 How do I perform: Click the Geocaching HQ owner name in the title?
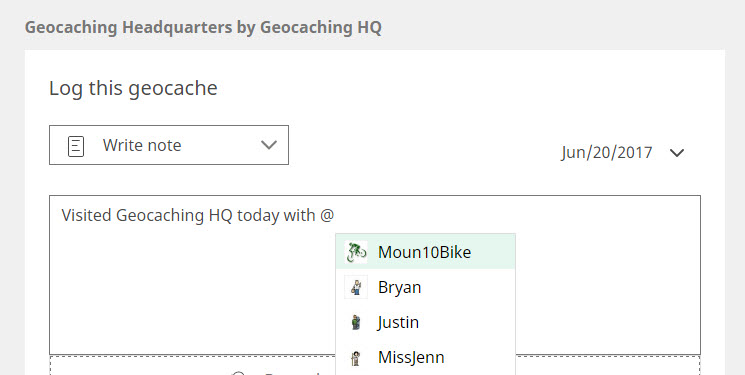tap(321, 28)
